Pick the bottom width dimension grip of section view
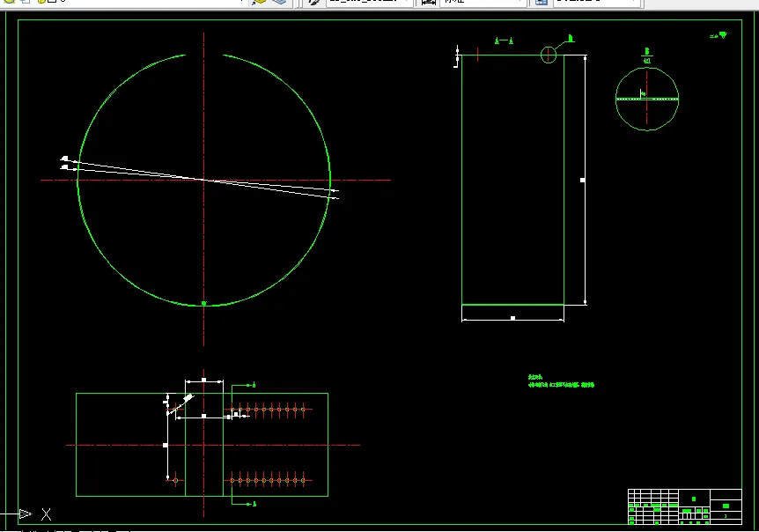The height and width of the screenshot is (532, 759). (513, 319)
